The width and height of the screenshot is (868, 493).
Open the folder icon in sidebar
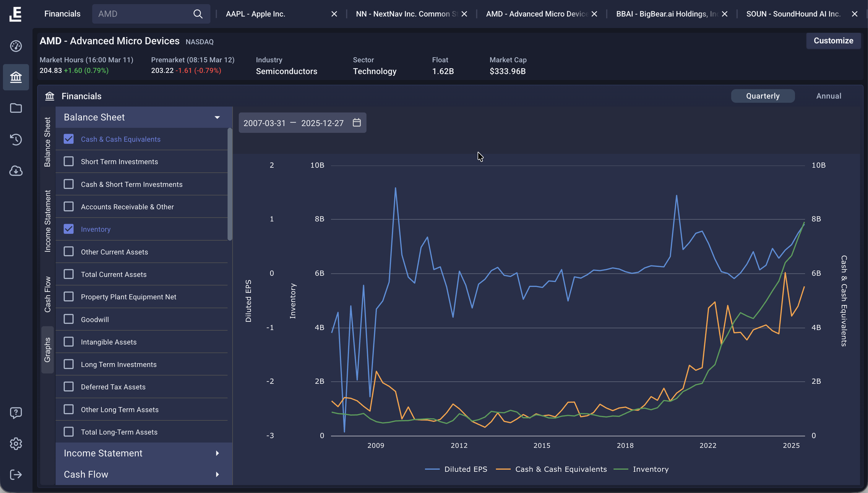[16, 108]
